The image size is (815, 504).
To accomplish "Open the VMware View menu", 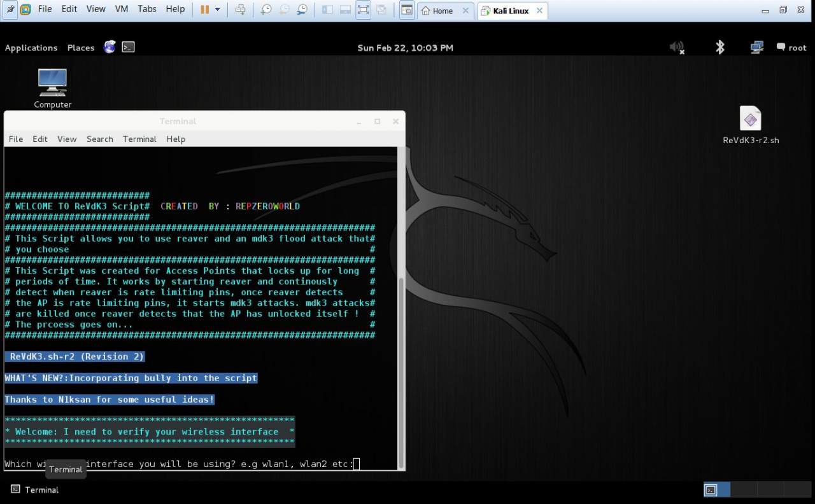I will pyautogui.click(x=96, y=9).
